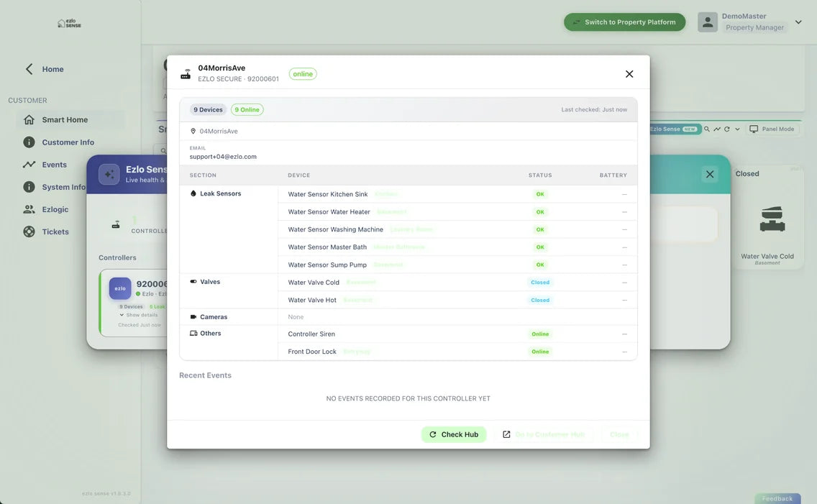This screenshot has width=817, height=504.
Task: Click the ezlo sense logo
Action: 69,24
